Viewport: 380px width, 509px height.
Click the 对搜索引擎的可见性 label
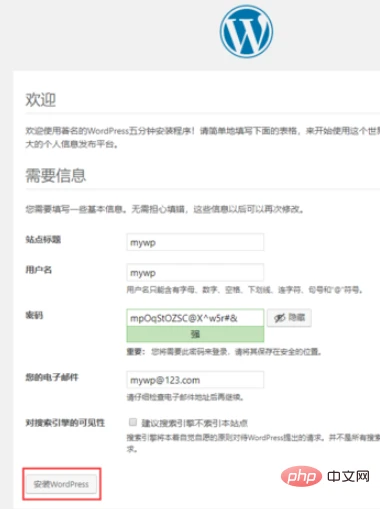coord(65,423)
